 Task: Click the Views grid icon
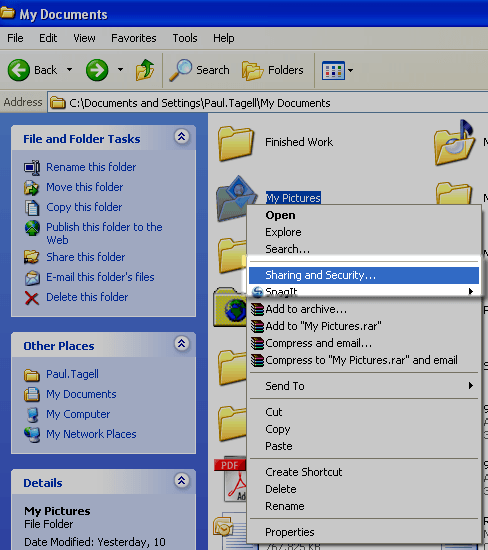(x=333, y=71)
